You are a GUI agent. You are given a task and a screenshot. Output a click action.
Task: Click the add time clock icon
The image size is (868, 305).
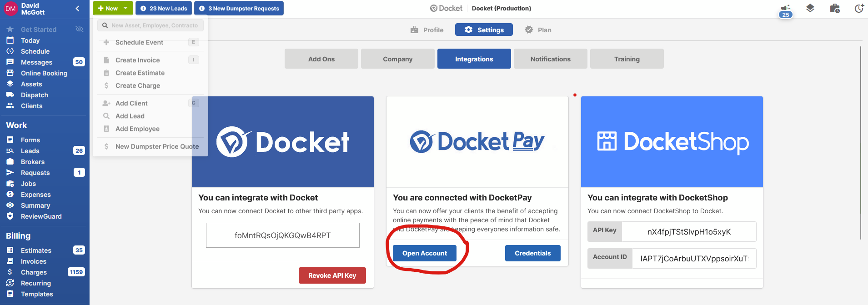coord(859,8)
